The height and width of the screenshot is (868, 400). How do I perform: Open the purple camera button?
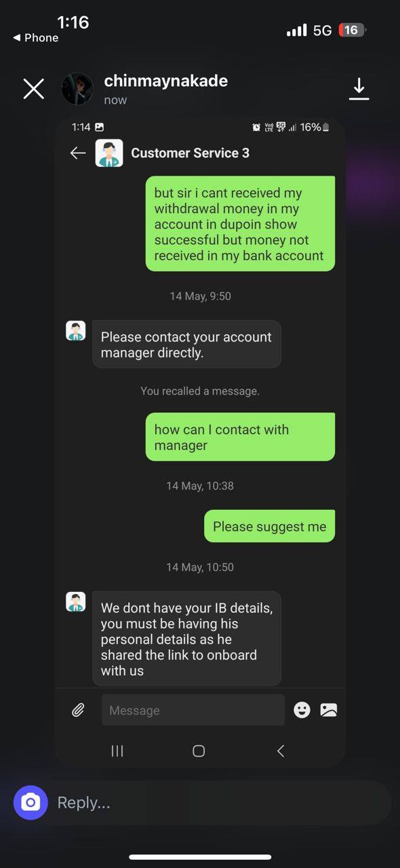pos(31,803)
